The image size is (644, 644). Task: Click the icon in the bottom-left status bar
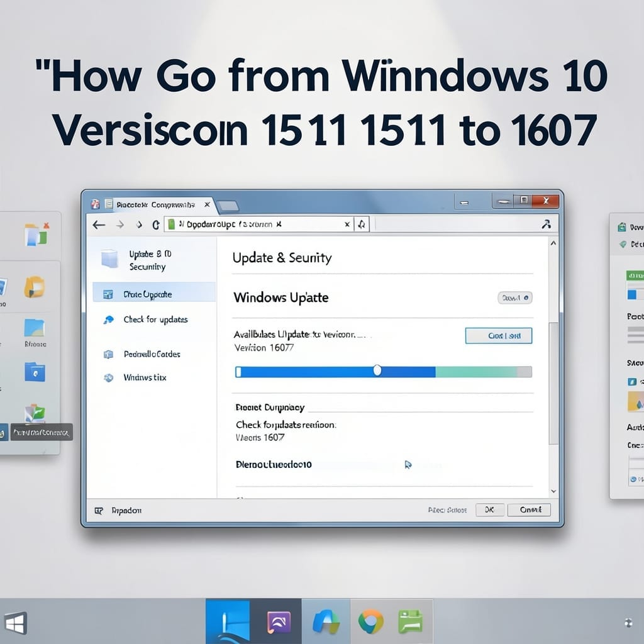[99, 511]
